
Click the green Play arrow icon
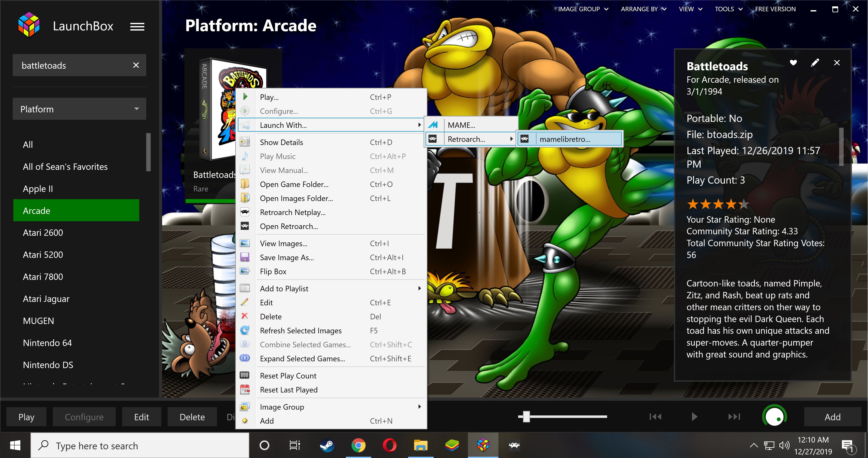pyautogui.click(x=245, y=97)
